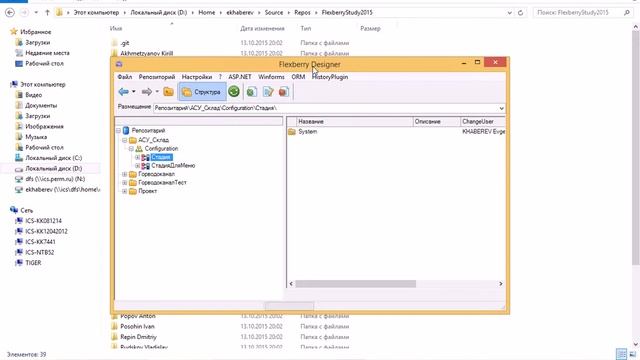The width and height of the screenshot is (640, 360).
Task: Click Repos in Explorer breadcrumb path
Action: (302, 13)
